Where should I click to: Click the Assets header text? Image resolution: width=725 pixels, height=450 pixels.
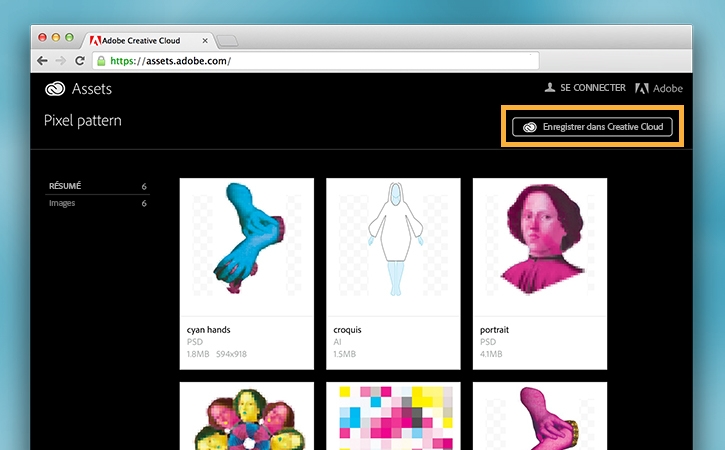92,89
